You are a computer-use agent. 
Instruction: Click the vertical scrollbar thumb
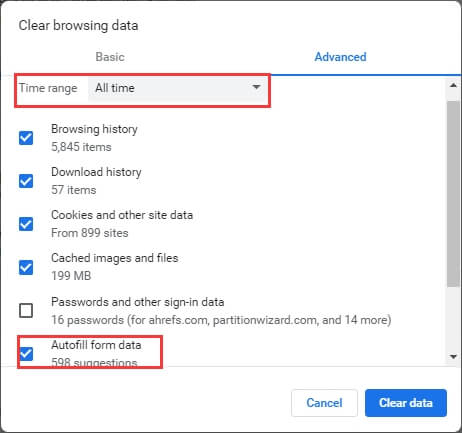coord(453,194)
